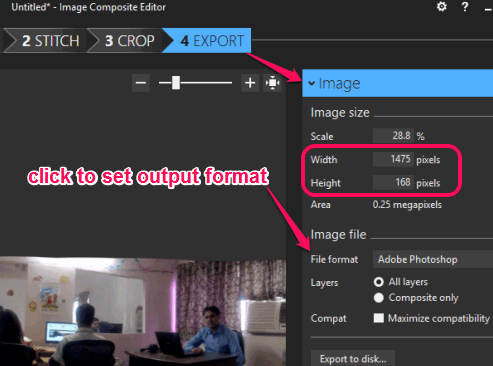Open help with the question mark icon
This screenshot has width=493, height=366.
[x=465, y=7]
